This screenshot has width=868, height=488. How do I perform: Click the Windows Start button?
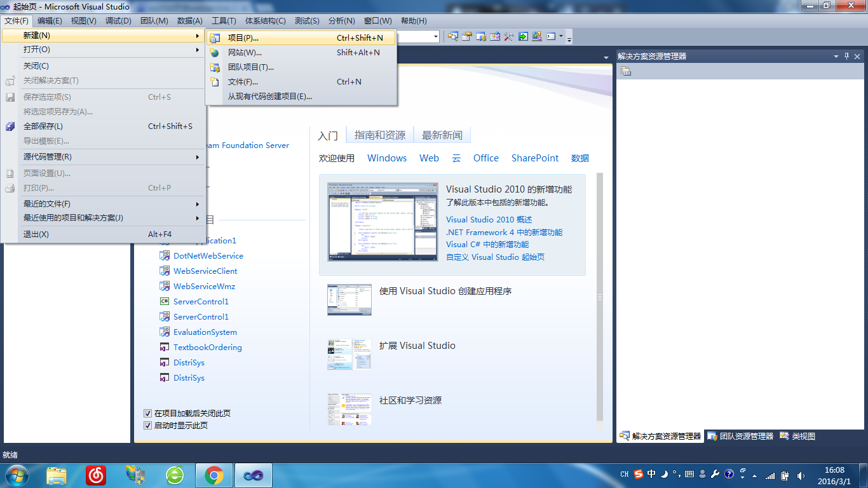click(16, 475)
